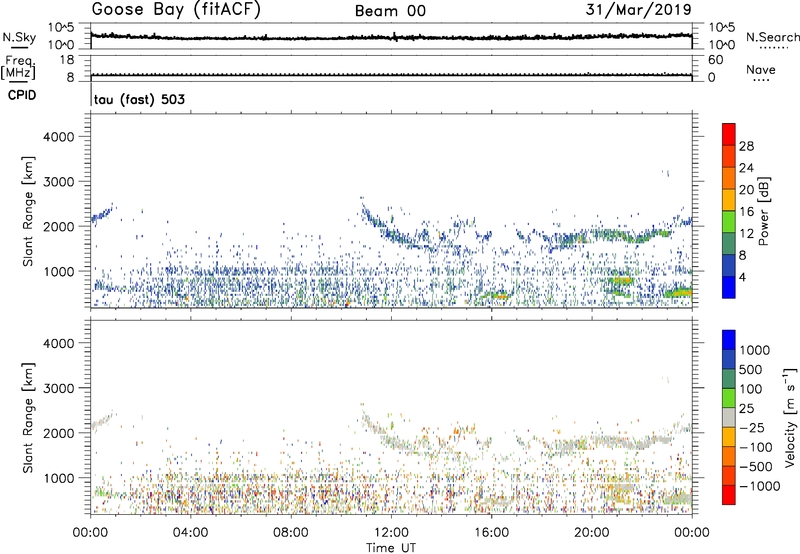Click the '20:00' time tick label
This screenshot has width=800, height=554.
coord(591,533)
